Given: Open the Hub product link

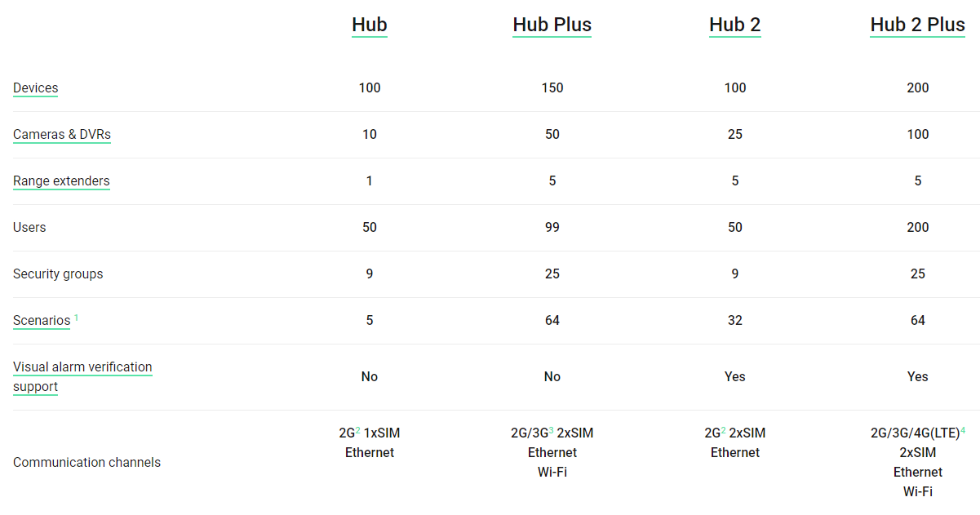Looking at the screenshot, I should 369,25.
